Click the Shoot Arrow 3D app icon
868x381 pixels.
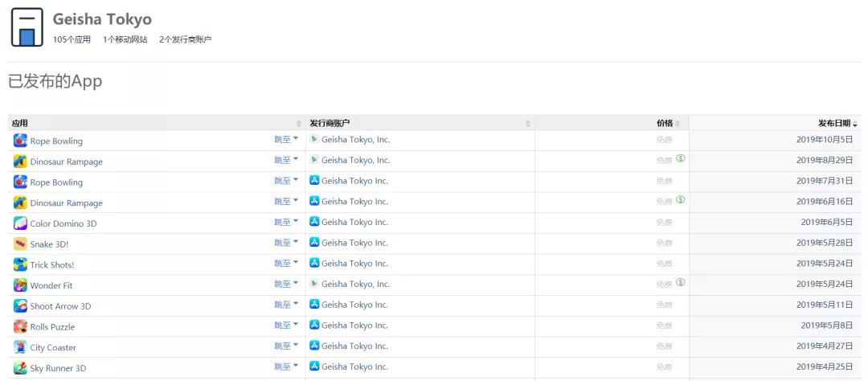(x=20, y=306)
